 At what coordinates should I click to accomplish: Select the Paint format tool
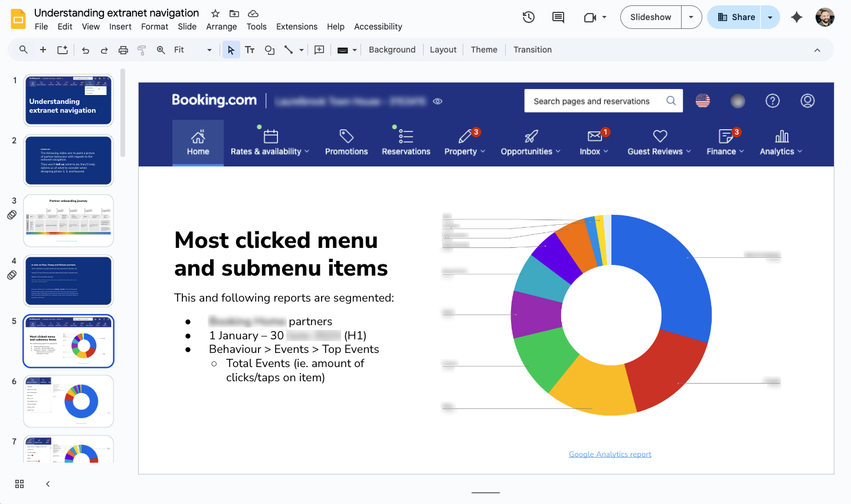tap(142, 50)
